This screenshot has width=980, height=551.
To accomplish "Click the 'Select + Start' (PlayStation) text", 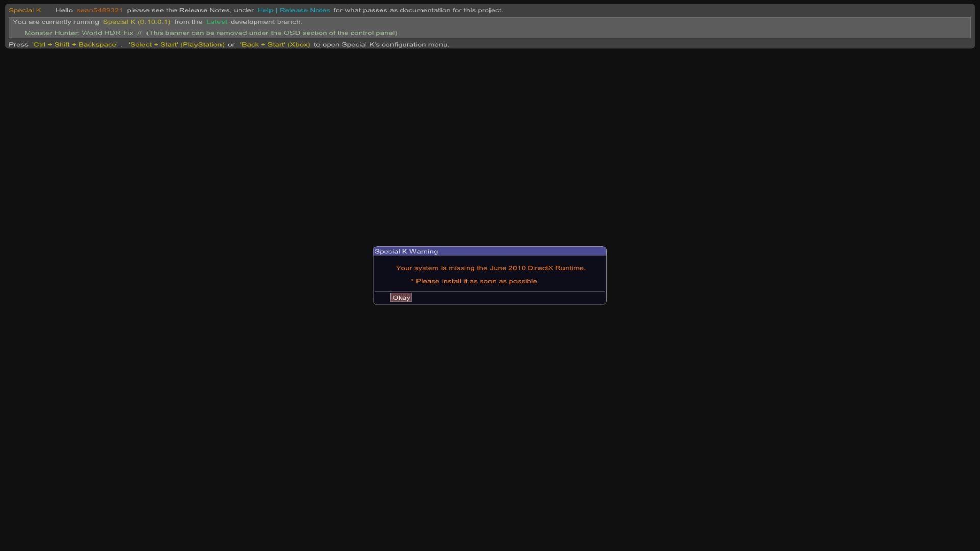I will tap(176, 44).
